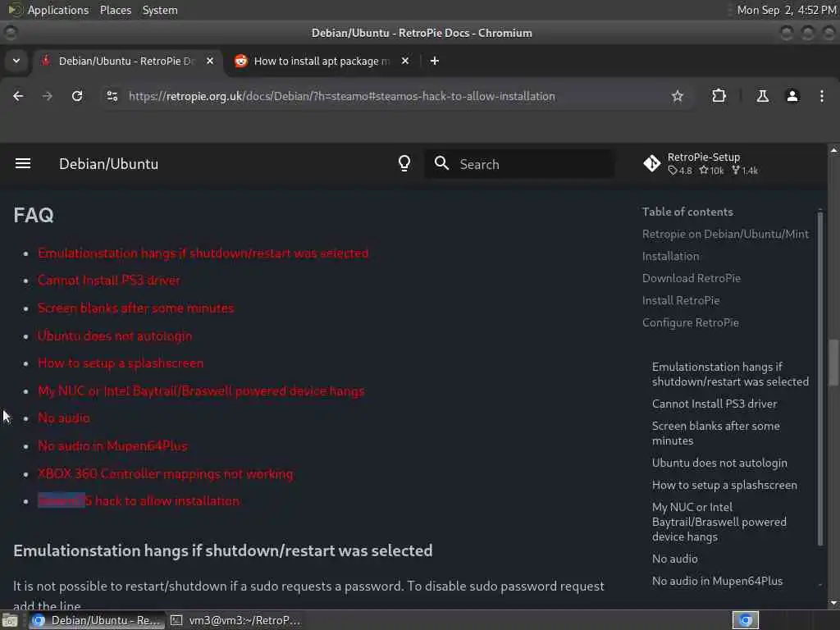Open a new tab with plus button
Screen dimensions: 840x630
pyautogui.click(x=435, y=61)
